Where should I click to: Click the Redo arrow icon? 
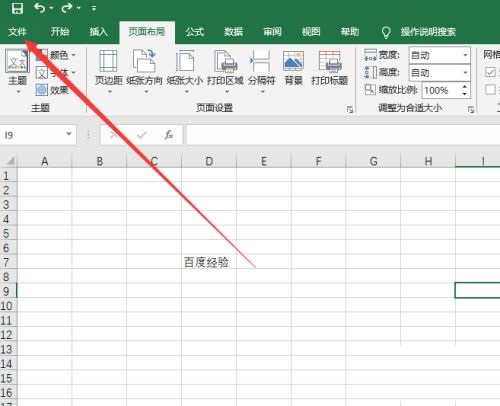pos(67,8)
